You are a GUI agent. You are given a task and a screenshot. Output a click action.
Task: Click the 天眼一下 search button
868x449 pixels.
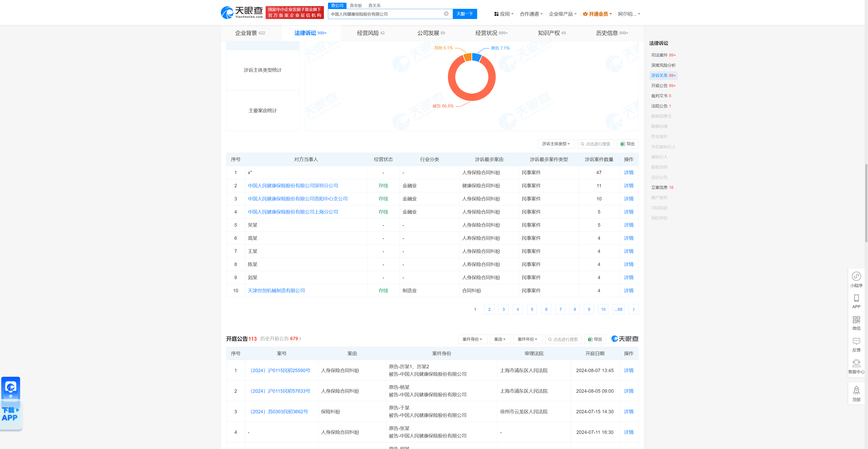tap(464, 14)
